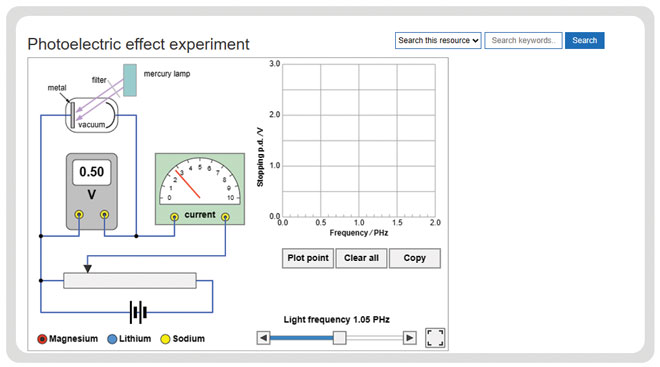Click the voltmeter 0.50 reading display
660x367 pixels.
click(x=92, y=172)
